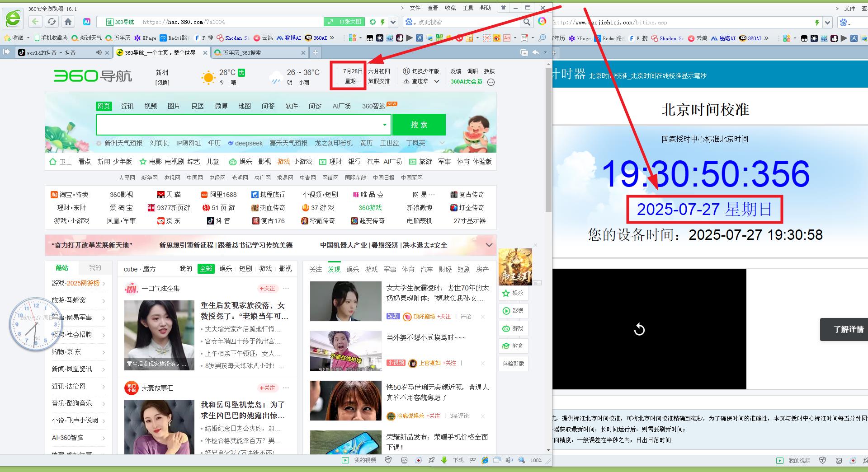Open the 工具 menu
The height and width of the screenshot is (472, 868).
point(468,8)
